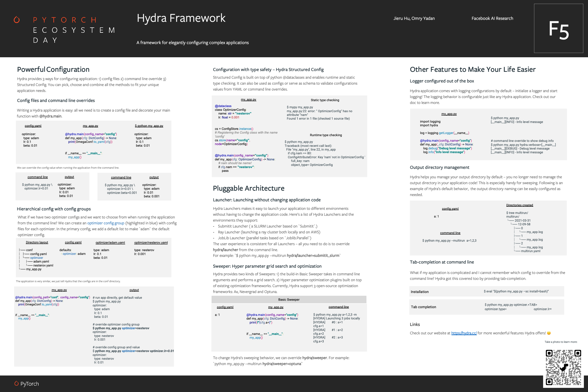Image resolution: width=588 pixels, height=392 pixels.
Task: Click the Facebook AI Research text
Action: click(492, 18)
